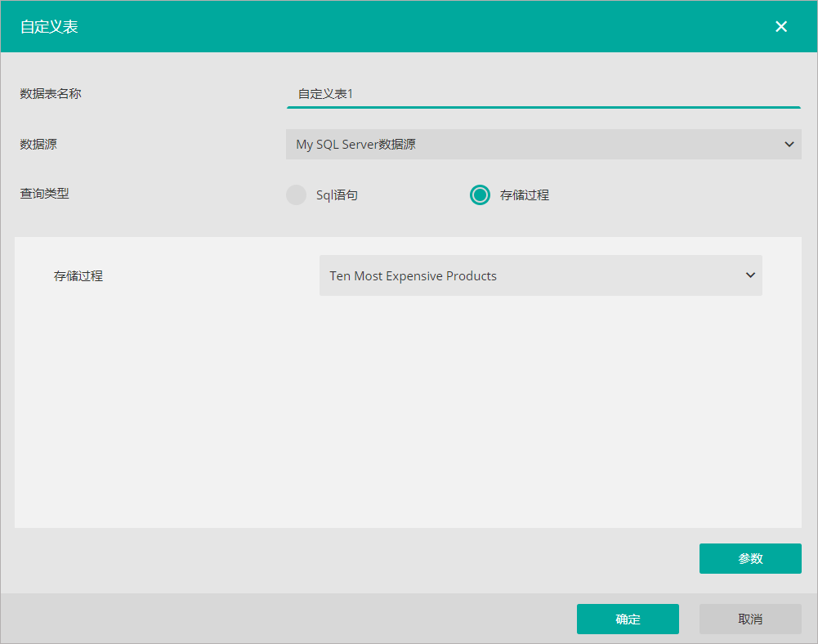
Task: Close the 自定义表 dialog with X
Action: (x=781, y=26)
